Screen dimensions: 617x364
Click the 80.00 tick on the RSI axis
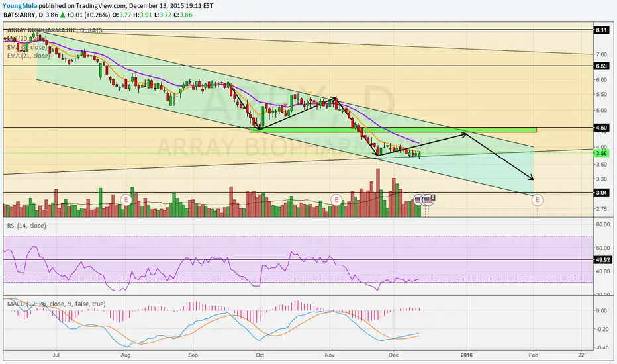[603, 224]
